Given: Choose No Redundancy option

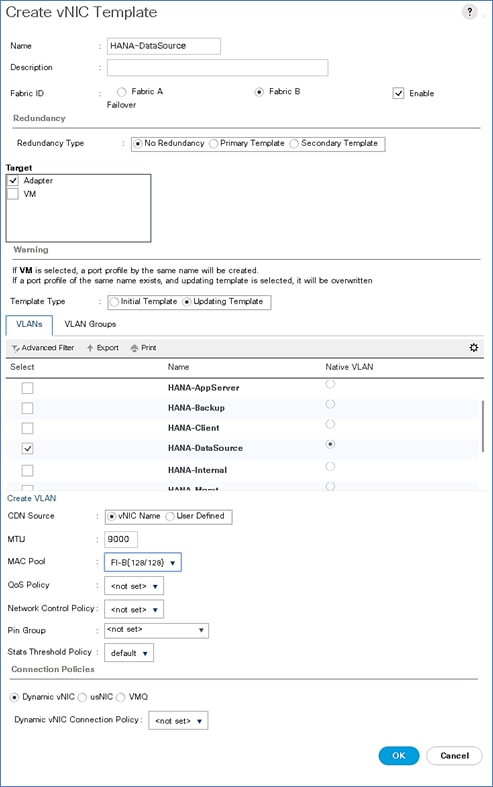Looking at the screenshot, I should 138,144.
